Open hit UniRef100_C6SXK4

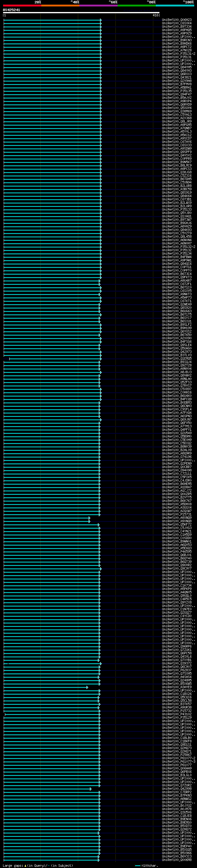pos(177,23)
